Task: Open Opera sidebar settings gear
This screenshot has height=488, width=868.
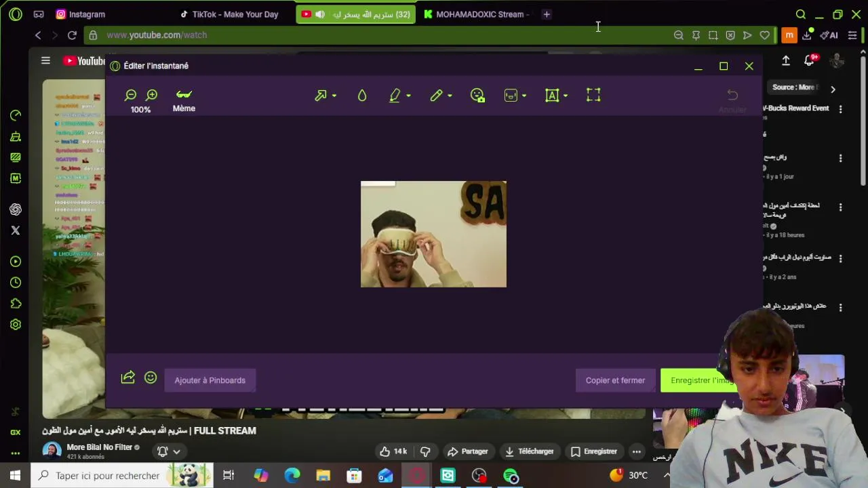Action: pos(16,325)
